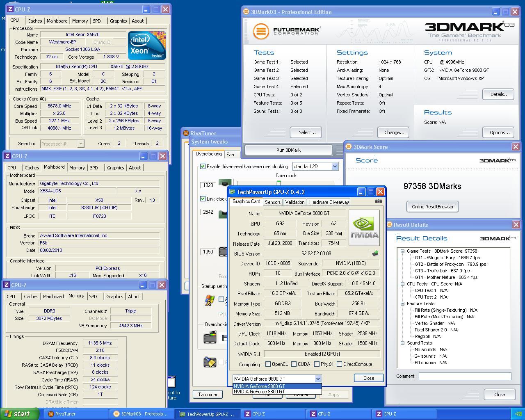Viewport: 525px width, 420px height.
Task: Click the Online ResultBrowser button
Action: pos(433,207)
